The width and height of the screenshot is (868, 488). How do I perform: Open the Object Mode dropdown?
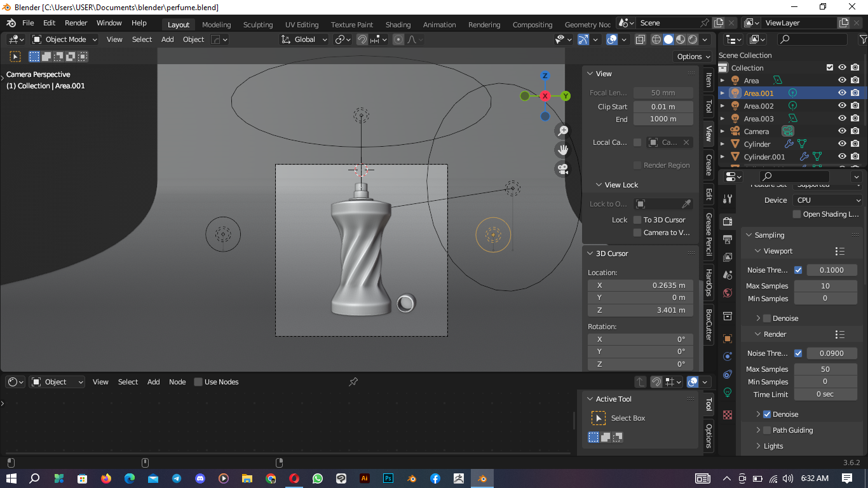65,39
